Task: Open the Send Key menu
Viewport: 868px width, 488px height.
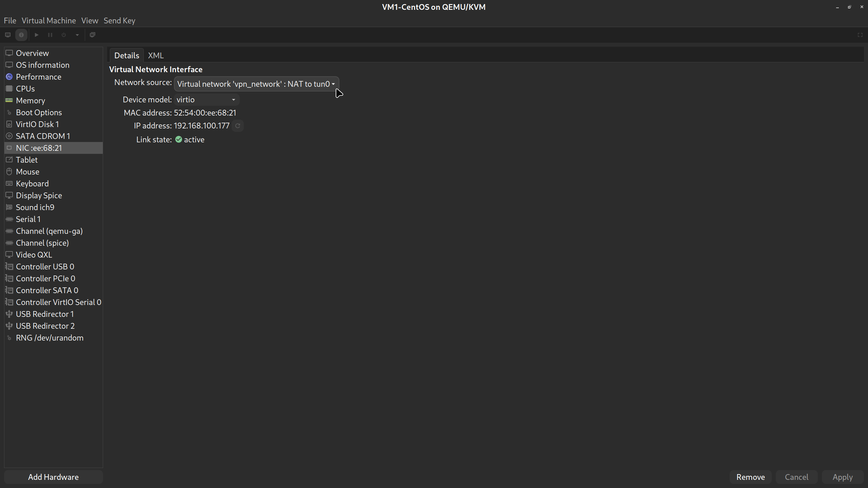Action: [x=119, y=21]
